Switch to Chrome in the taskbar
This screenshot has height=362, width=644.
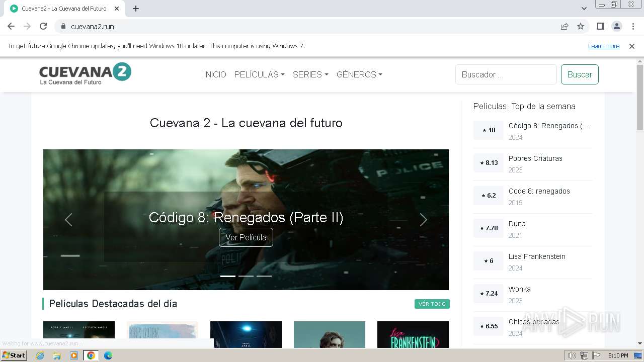[91, 355]
